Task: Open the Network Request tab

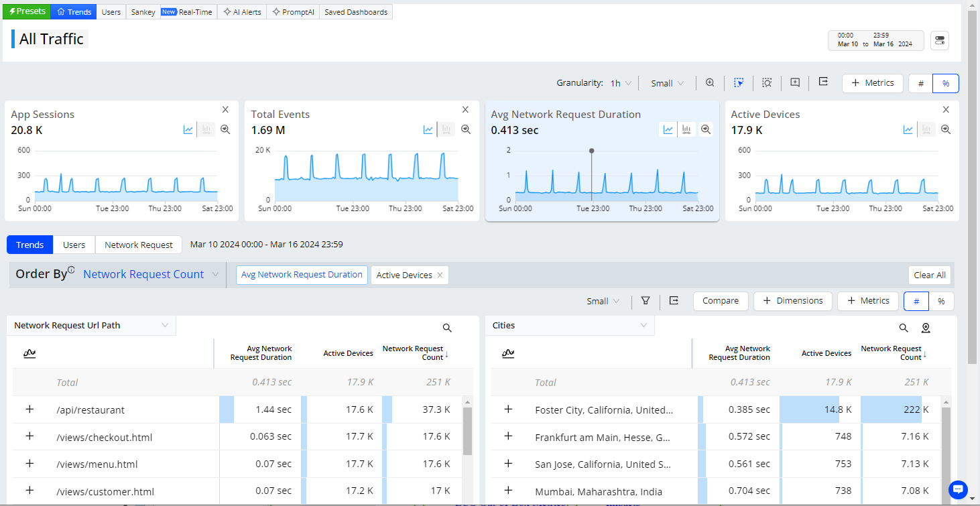Action: (x=139, y=245)
